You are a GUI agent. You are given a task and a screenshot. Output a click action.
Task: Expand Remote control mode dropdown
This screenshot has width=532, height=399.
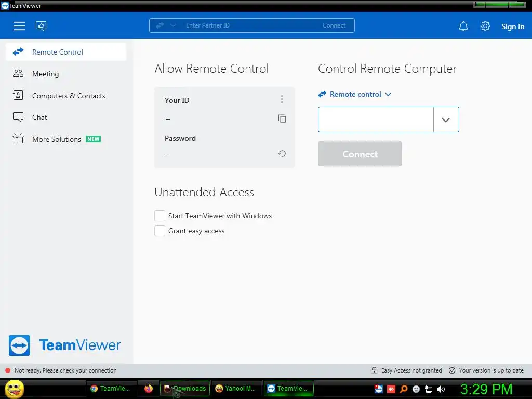click(354, 95)
